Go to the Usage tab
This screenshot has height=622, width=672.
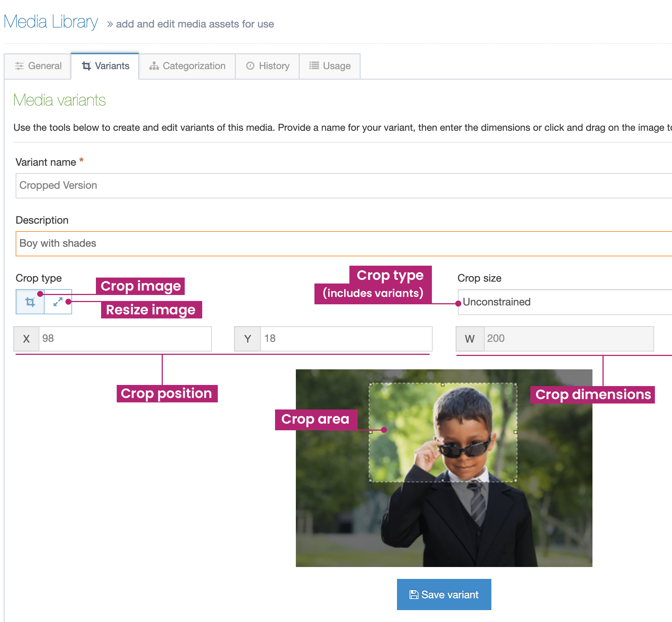tap(330, 66)
